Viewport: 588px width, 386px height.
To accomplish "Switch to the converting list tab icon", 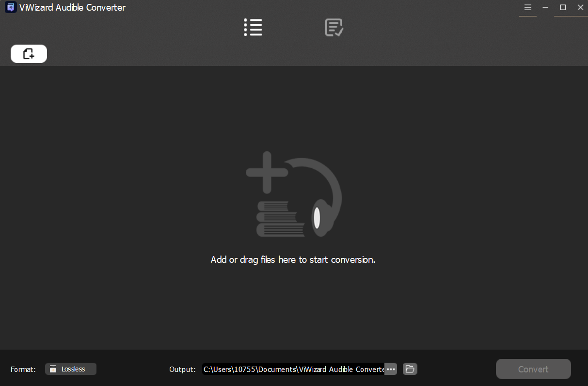I will (253, 28).
